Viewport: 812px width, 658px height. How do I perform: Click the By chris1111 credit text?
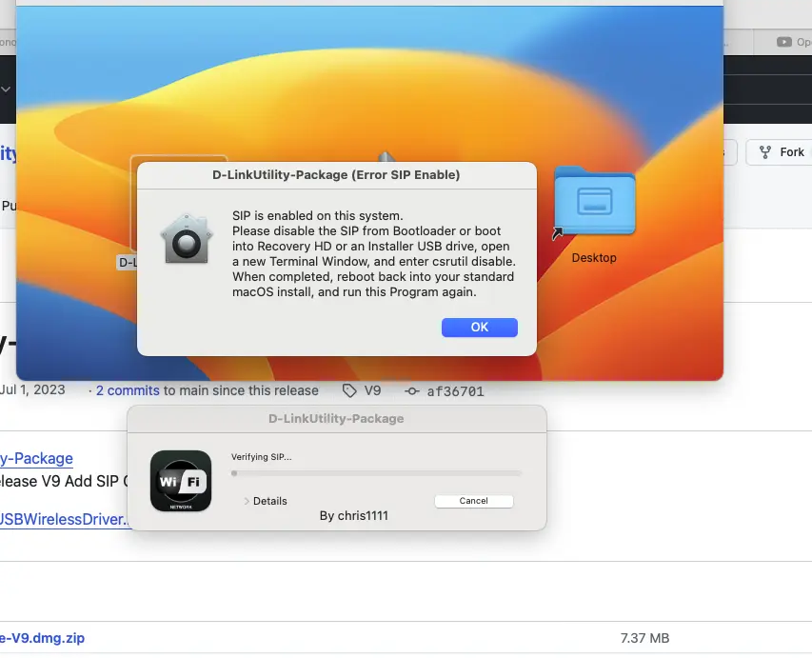click(354, 515)
